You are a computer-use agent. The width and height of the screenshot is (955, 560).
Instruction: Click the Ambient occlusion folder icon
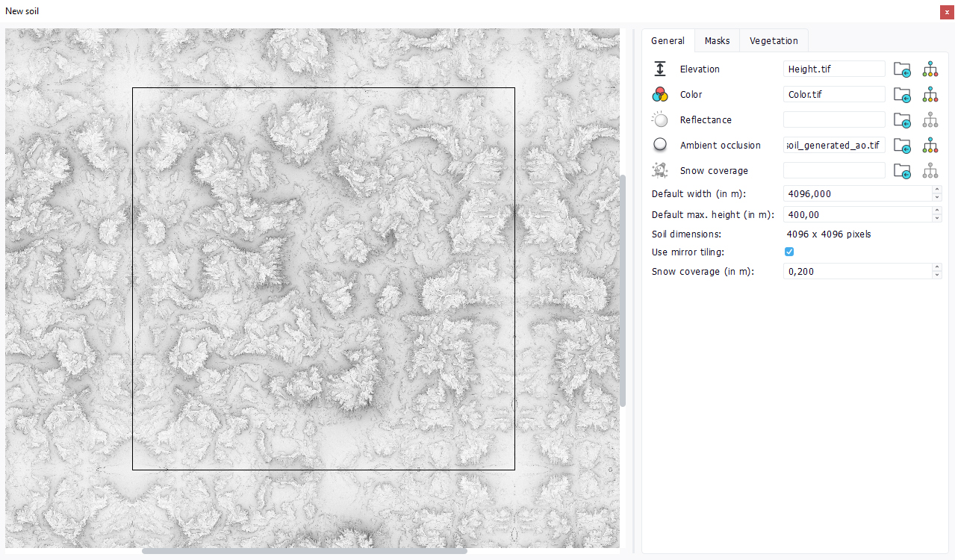[x=902, y=146]
